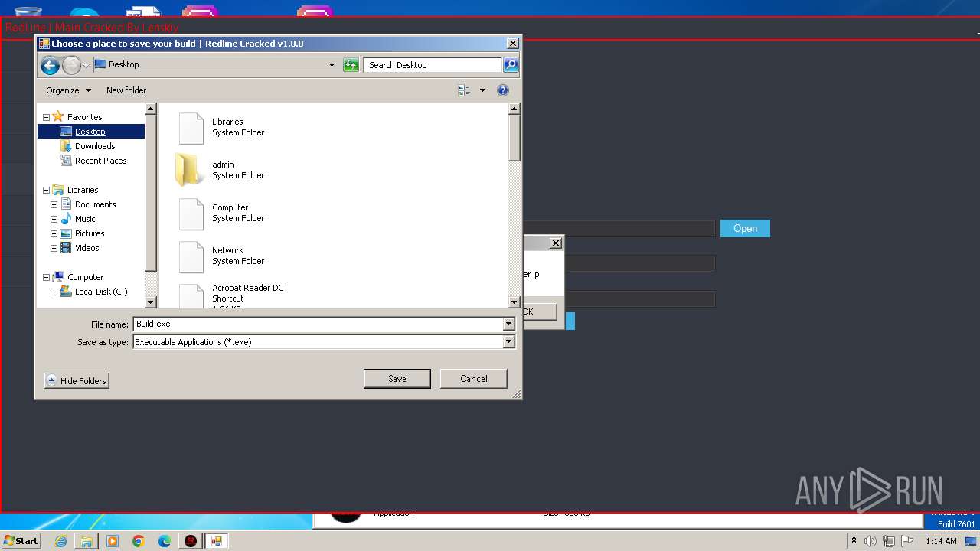Open the Desktop address bar dropdown arrow

click(332, 65)
